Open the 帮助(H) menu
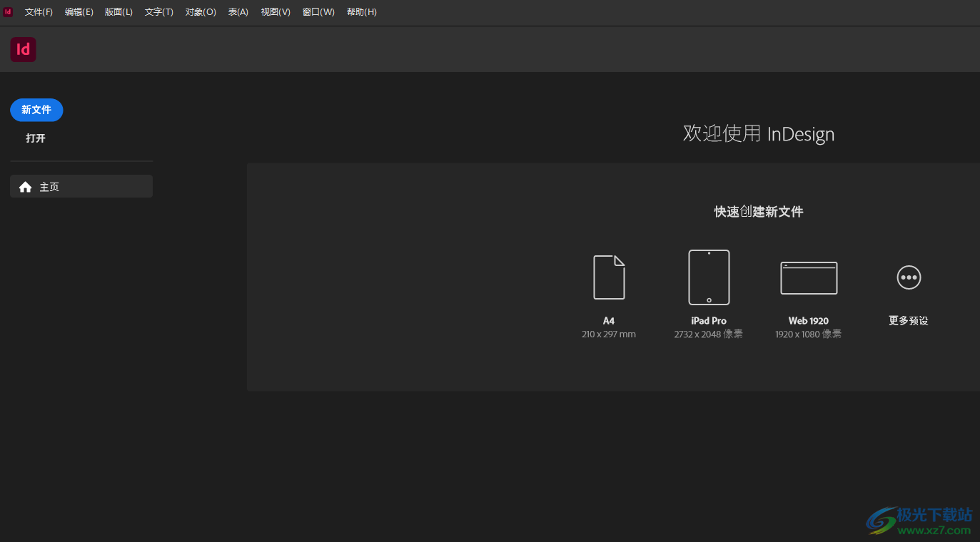Image resolution: width=980 pixels, height=542 pixels. click(x=362, y=12)
